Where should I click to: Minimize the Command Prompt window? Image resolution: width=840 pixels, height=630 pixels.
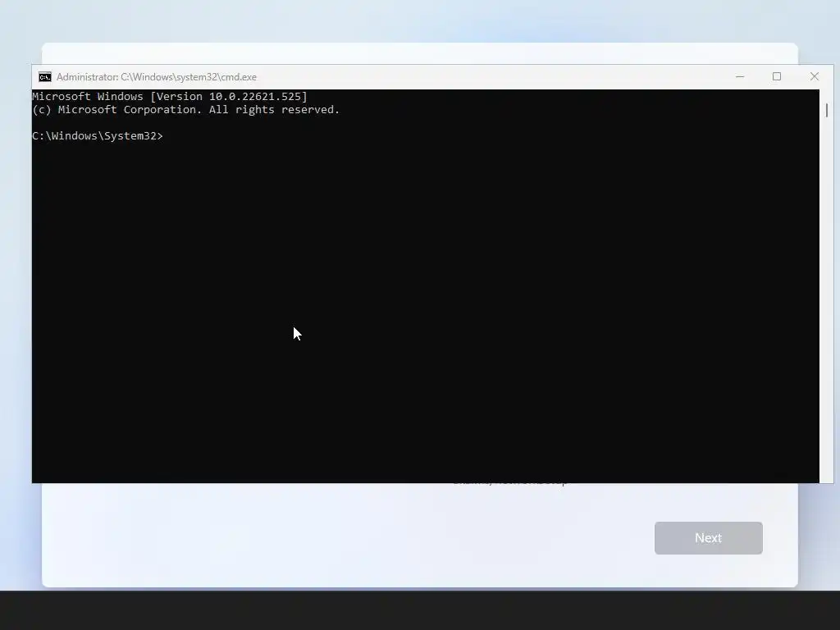pos(740,77)
